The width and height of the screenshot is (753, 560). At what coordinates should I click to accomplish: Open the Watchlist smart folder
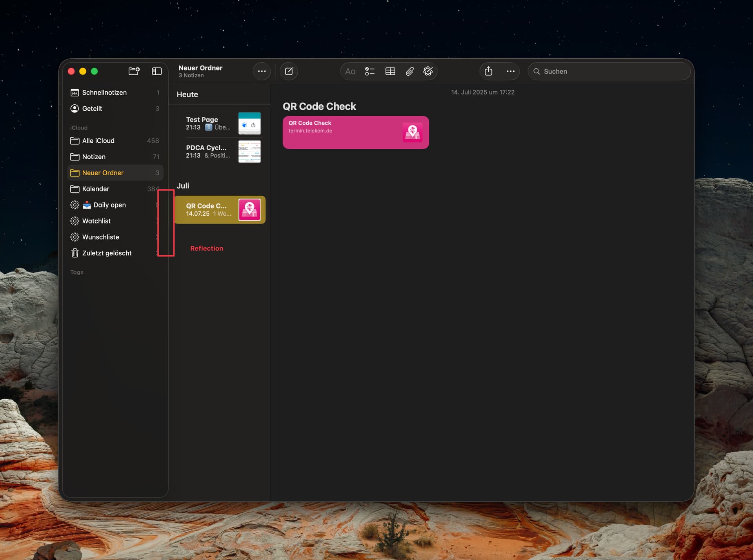coord(96,221)
